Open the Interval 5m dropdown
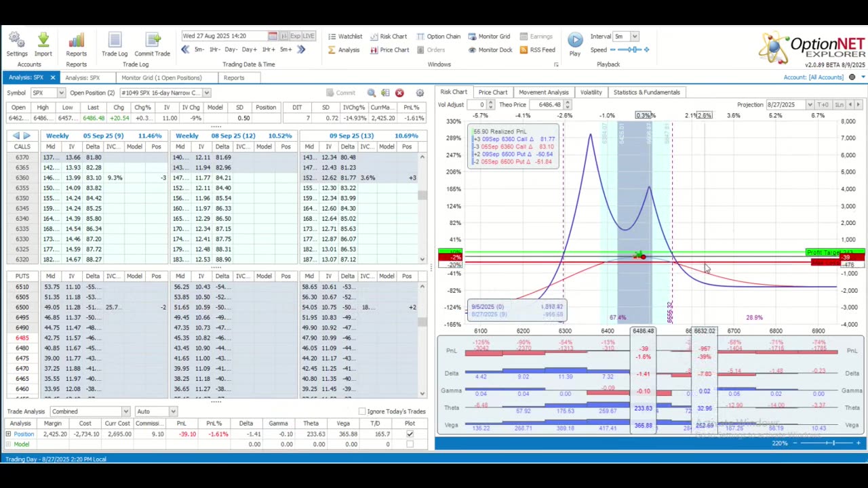 (635, 37)
